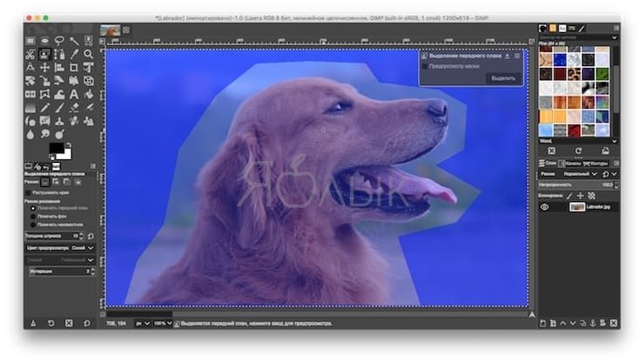The image size is (644, 363).
Task: Select the Eraser tool
Action: point(74,108)
